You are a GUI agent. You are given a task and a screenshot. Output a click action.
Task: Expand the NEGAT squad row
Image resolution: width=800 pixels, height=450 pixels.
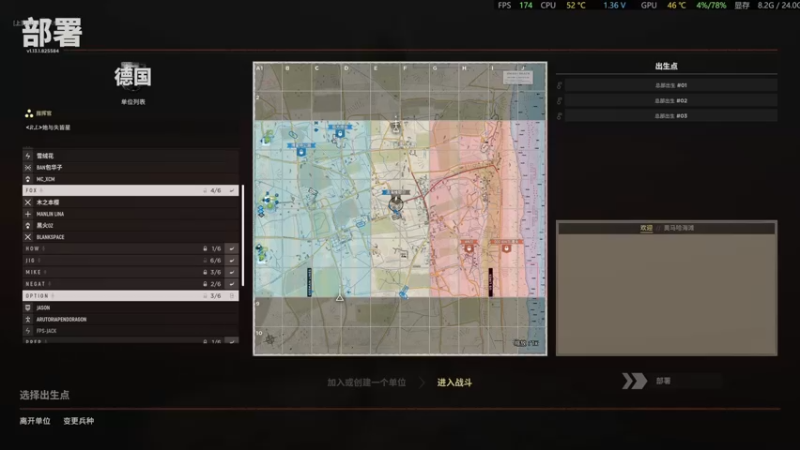pyautogui.click(x=130, y=284)
